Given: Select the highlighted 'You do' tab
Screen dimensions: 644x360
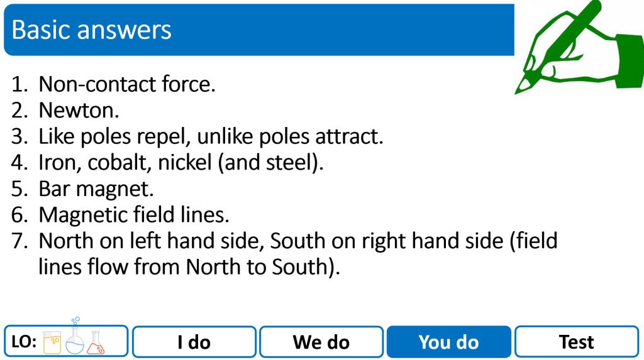Looking at the screenshot, I should coord(448,342).
